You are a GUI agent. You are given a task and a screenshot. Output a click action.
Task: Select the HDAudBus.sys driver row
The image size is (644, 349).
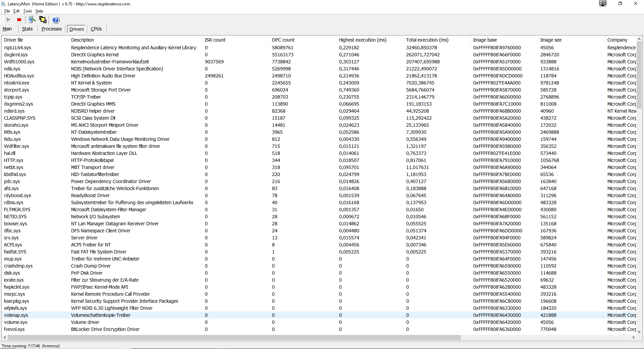319,76
